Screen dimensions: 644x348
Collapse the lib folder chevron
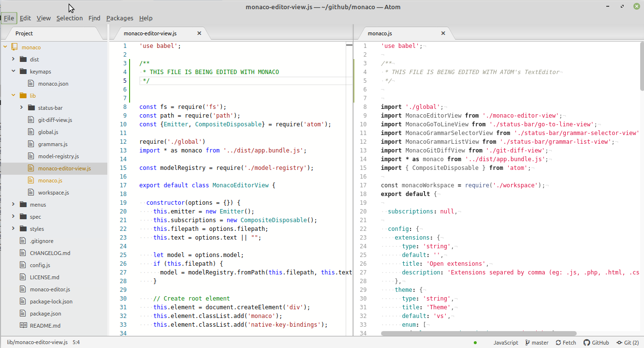14,95
